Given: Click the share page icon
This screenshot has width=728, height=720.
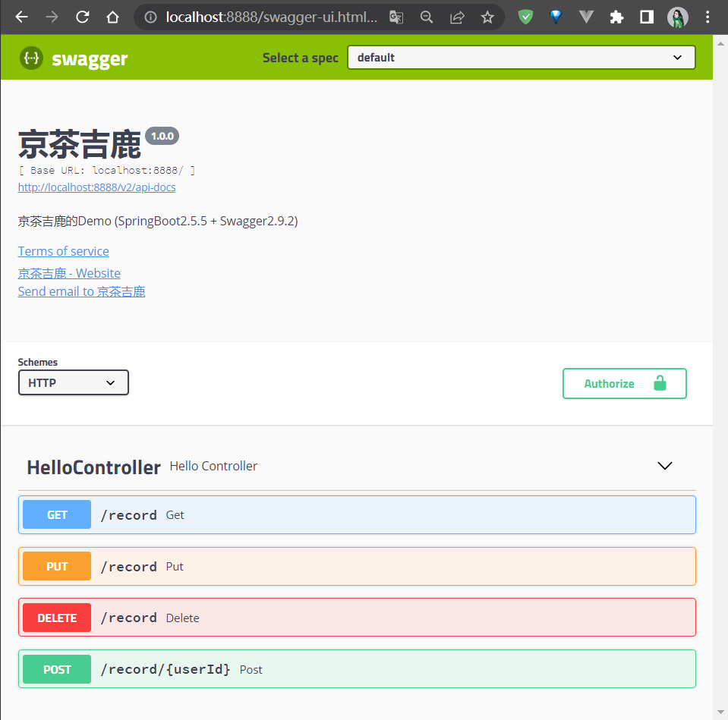Looking at the screenshot, I should point(457,17).
